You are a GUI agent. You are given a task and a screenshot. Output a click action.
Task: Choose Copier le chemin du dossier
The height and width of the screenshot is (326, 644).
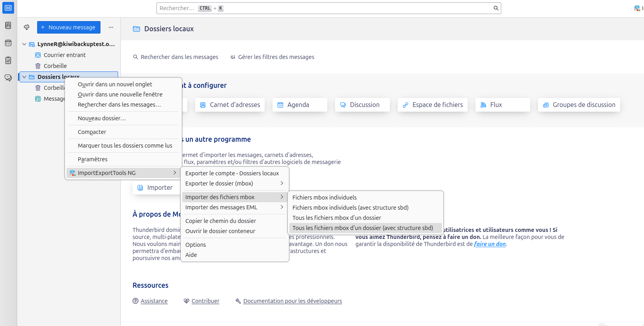point(235,221)
